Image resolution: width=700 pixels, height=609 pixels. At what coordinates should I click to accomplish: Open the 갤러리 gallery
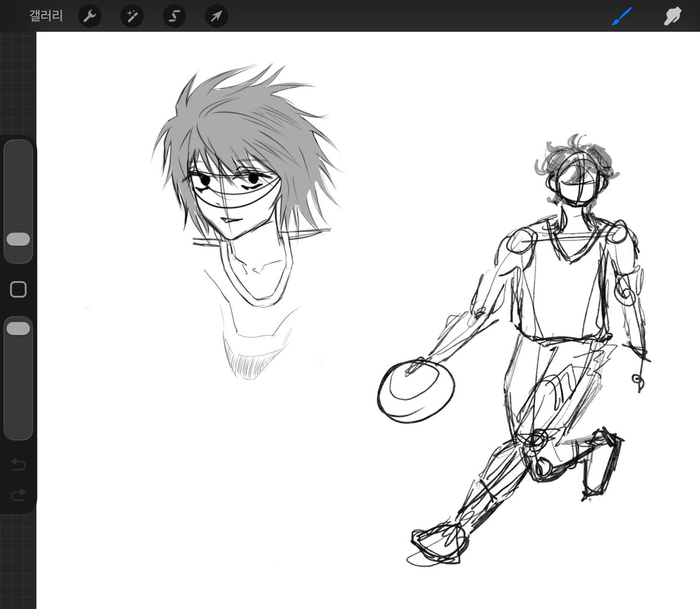tap(46, 16)
